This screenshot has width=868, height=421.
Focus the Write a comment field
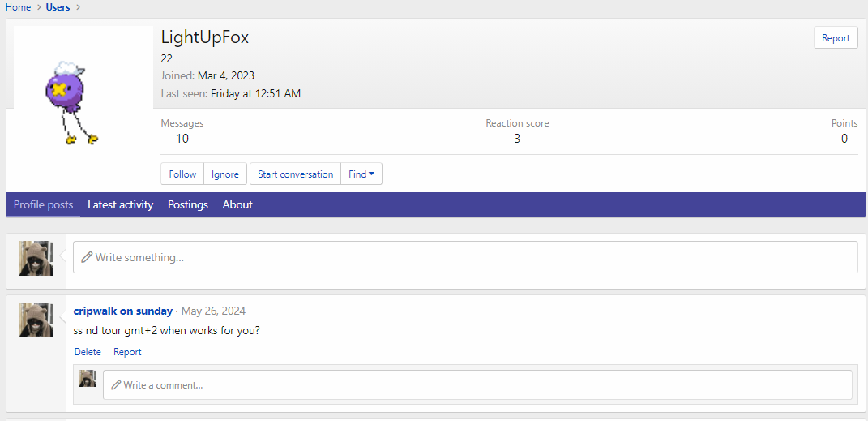click(x=478, y=384)
